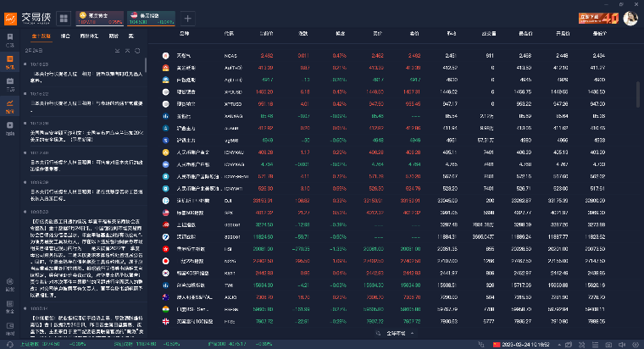
Task: Toggle the expand-news icon next to the refresh icon
Action: pyautogui.click(x=127, y=51)
